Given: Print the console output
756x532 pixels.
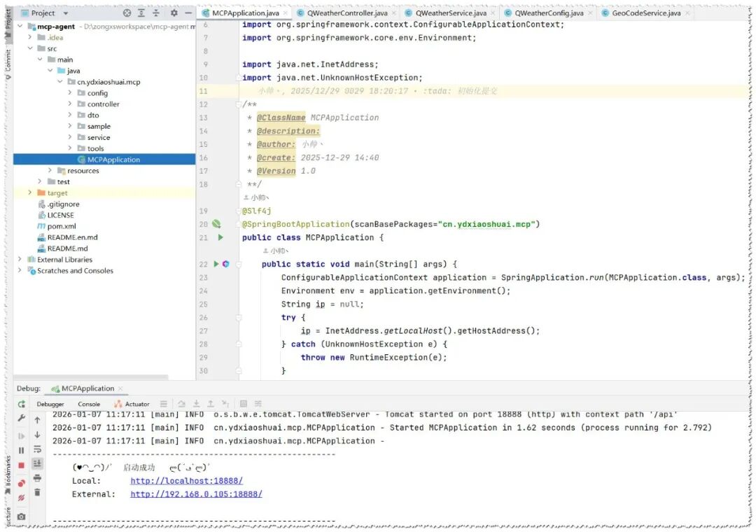Looking at the screenshot, I should [x=37, y=478].
